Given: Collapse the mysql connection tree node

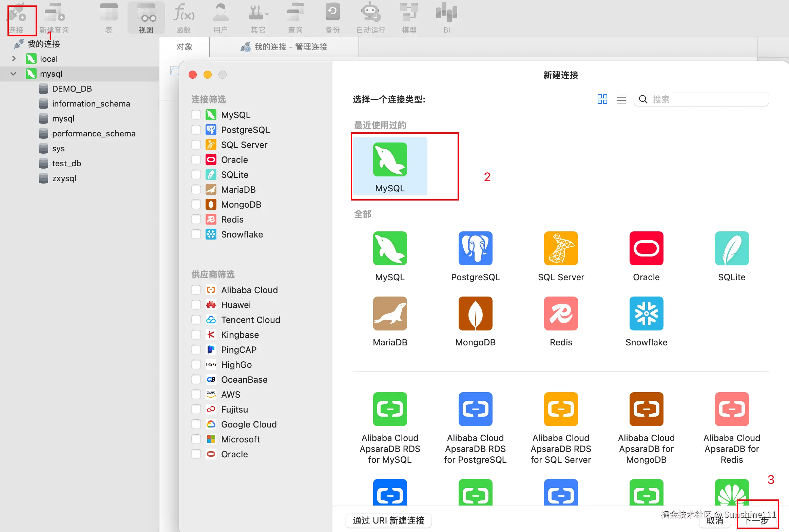Looking at the screenshot, I should (x=14, y=74).
